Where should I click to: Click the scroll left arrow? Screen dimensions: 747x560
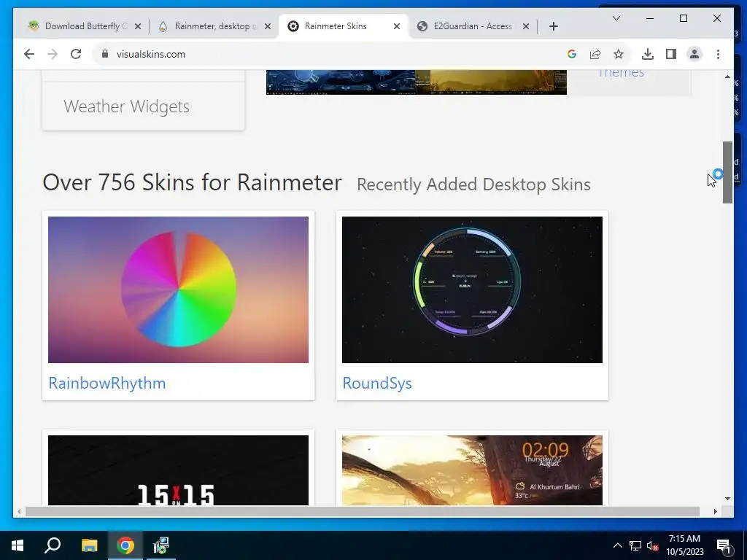pyautogui.click(x=19, y=511)
